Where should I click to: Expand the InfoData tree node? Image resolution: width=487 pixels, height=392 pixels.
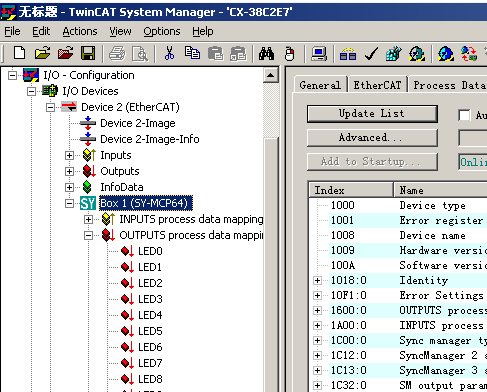69,187
